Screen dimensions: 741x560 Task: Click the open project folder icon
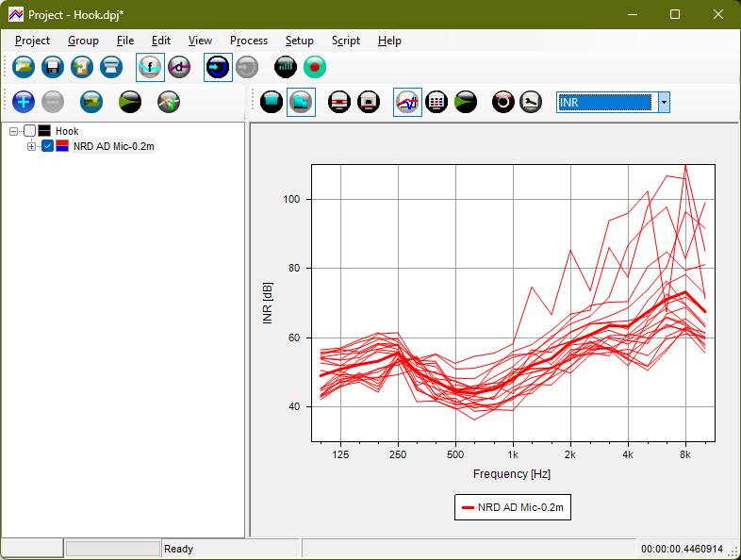coord(24,67)
